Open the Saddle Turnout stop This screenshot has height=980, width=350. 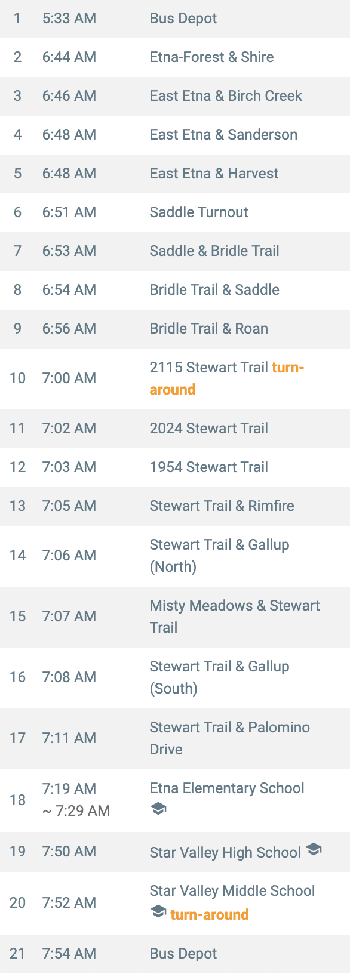[175, 212]
